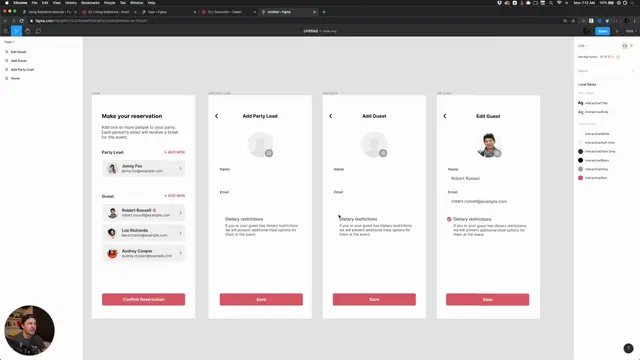Image resolution: width=640 pixels, height=360 pixels.
Task: Open the Robert Russell row chevron
Action: [180, 213]
